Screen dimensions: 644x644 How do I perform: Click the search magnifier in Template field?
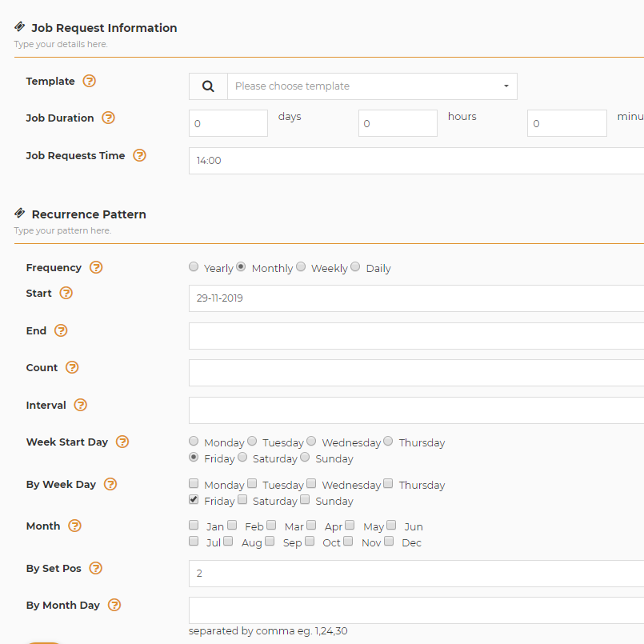(208, 86)
